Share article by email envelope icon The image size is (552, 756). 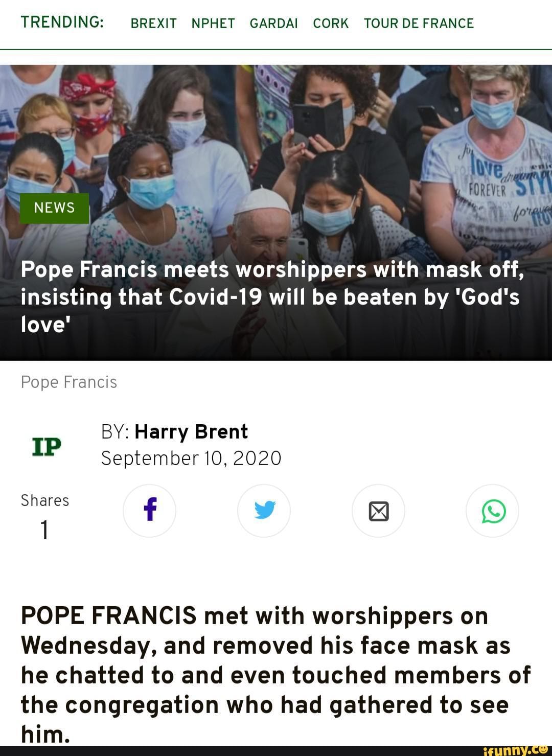(x=378, y=511)
